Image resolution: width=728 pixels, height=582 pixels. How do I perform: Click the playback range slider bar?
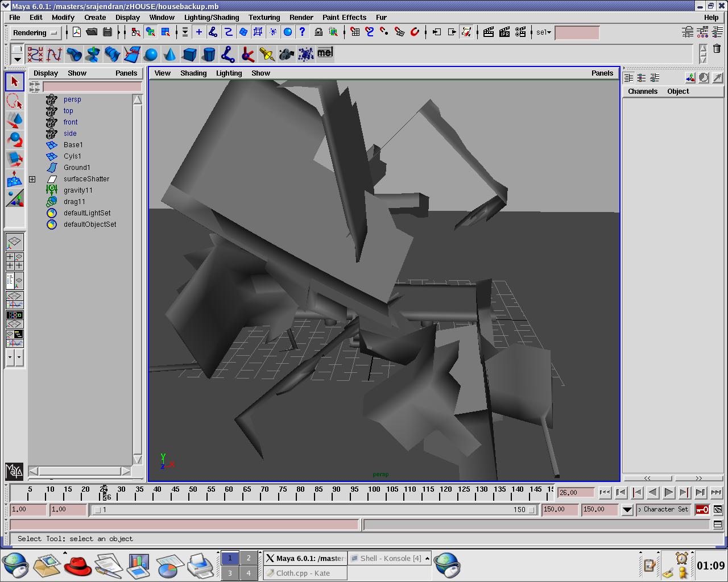tap(313, 510)
